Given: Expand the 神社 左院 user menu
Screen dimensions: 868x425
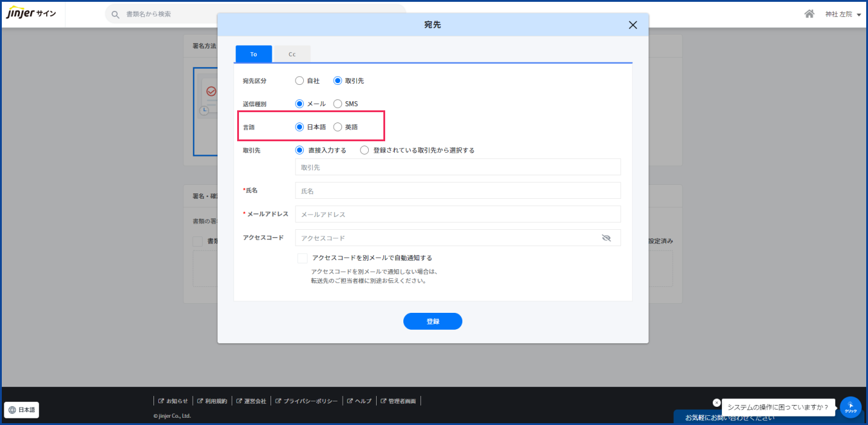Looking at the screenshot, I should pyautogui.click(x=843, y=14).
